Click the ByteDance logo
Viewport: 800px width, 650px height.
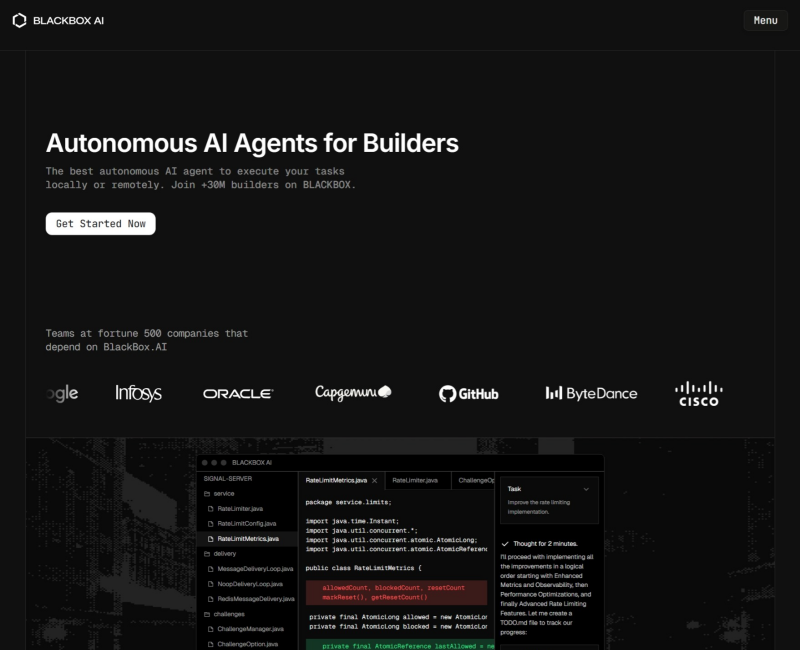pos(592,393)
